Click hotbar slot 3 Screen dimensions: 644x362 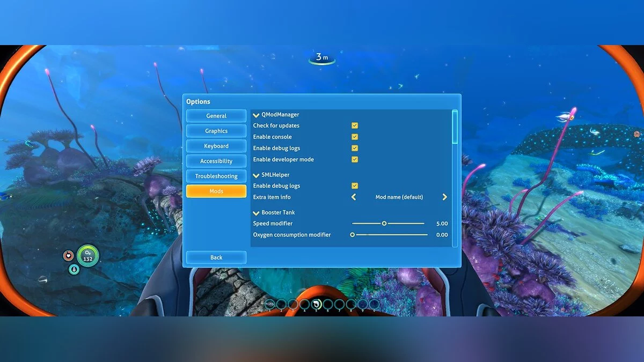click(293, 304)
